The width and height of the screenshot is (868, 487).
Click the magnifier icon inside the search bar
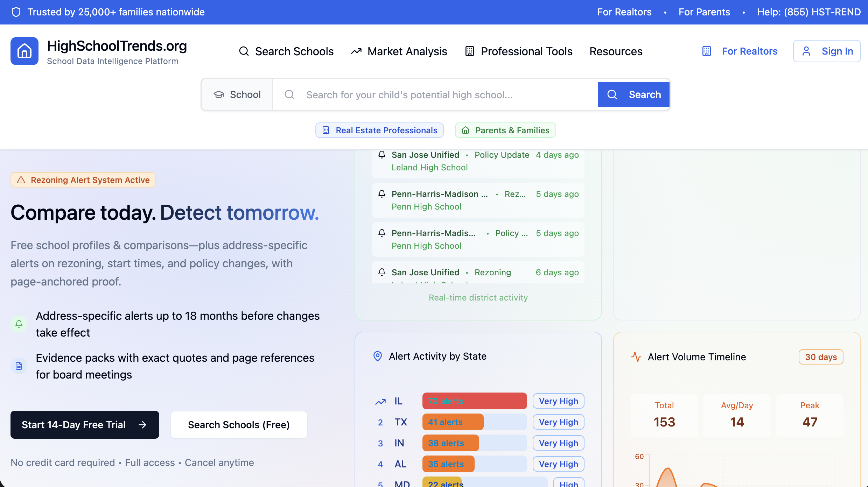[289, 94]
